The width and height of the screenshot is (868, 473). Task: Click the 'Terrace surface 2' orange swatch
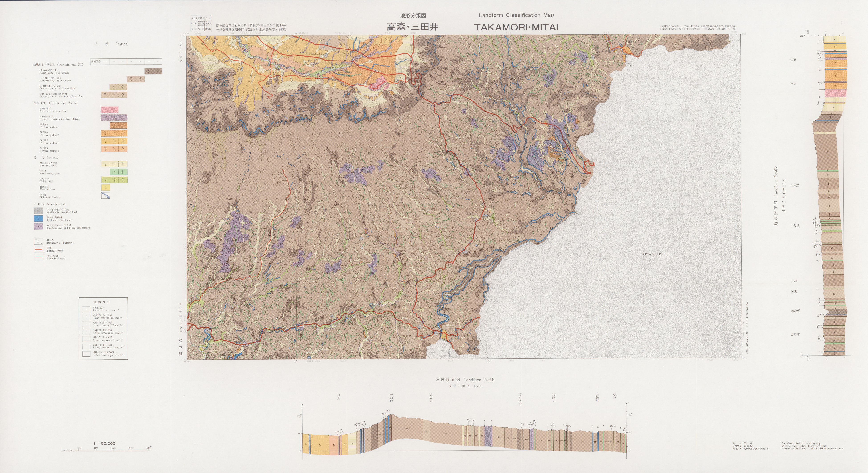(x=114, y=133)
